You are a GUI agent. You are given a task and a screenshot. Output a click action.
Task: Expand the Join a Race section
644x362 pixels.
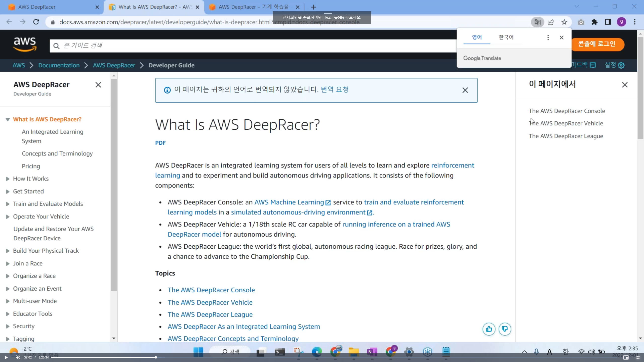(x=8, y=263)
